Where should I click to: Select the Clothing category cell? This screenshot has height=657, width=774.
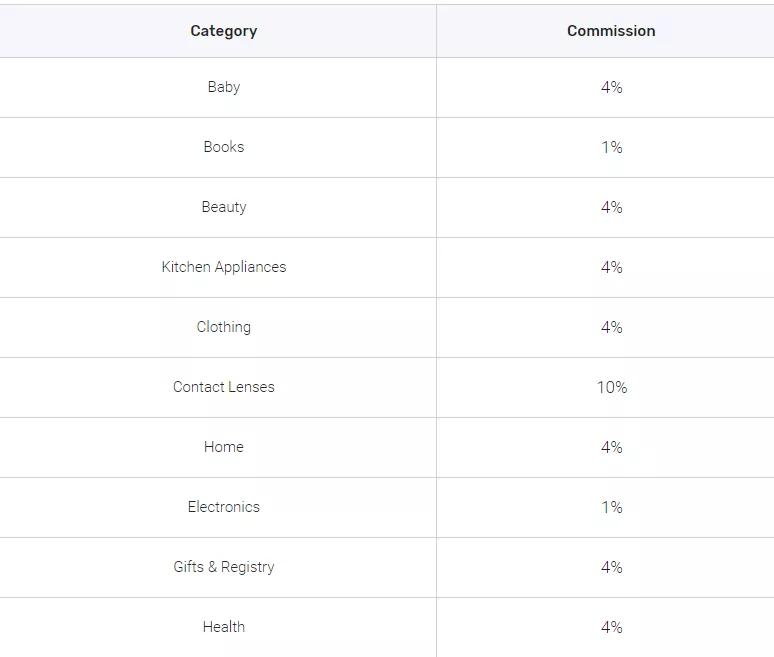point(218,328)
